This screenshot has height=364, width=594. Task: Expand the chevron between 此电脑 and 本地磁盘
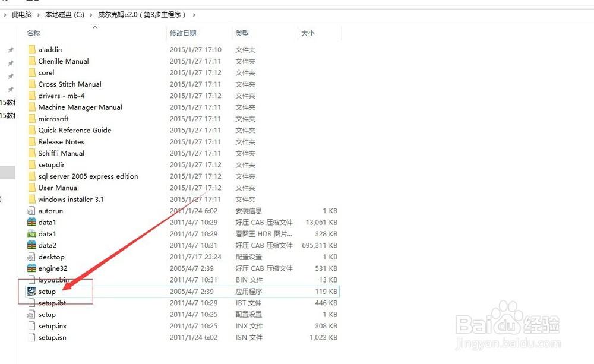pyautogui.click(x=37, y=14)
